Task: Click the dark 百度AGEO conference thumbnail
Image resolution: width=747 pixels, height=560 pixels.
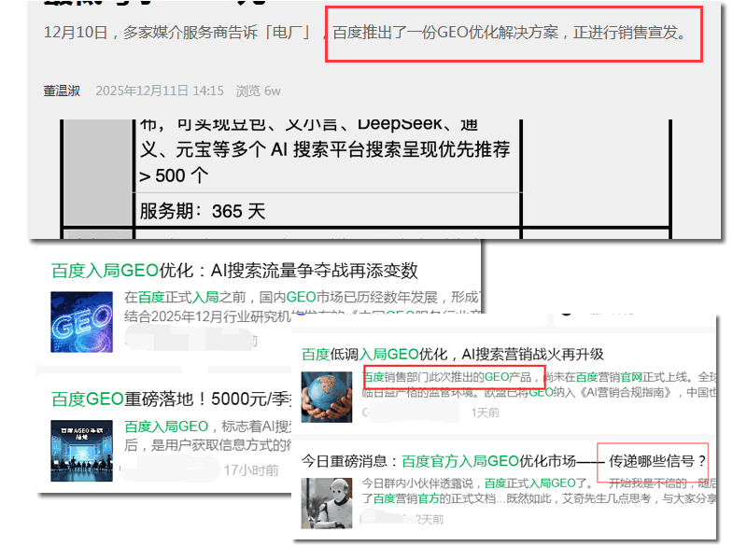Action: pos(80,452)
